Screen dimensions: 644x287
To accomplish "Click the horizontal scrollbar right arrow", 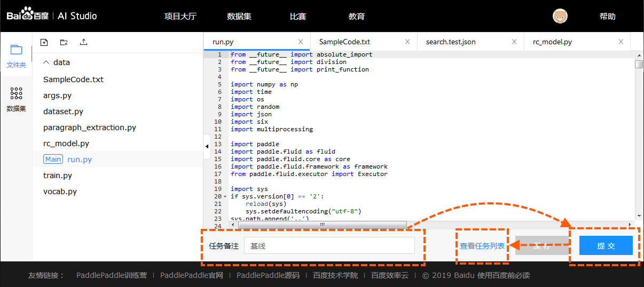I will (630, 225).
